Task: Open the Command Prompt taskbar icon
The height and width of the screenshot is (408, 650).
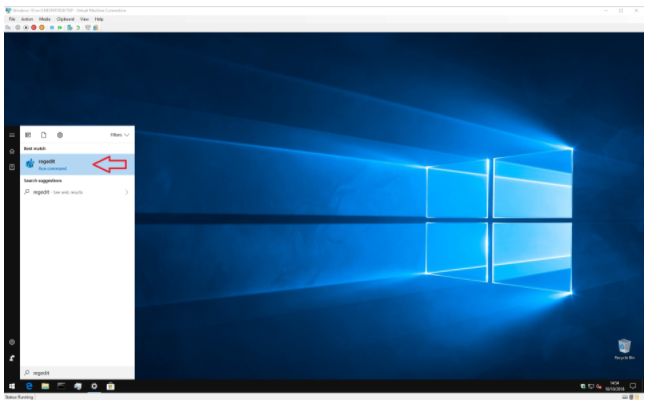Action: click(x=61, y=386)
